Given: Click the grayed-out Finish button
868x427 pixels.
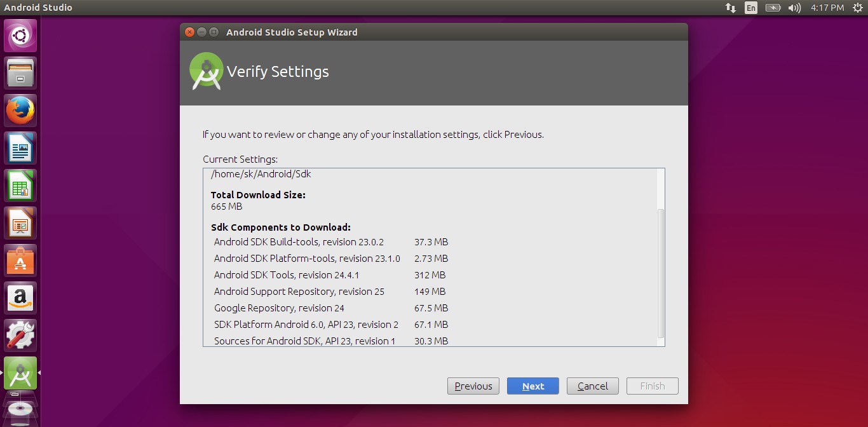Looking at the screenshot, I should (x=653, y=386).
